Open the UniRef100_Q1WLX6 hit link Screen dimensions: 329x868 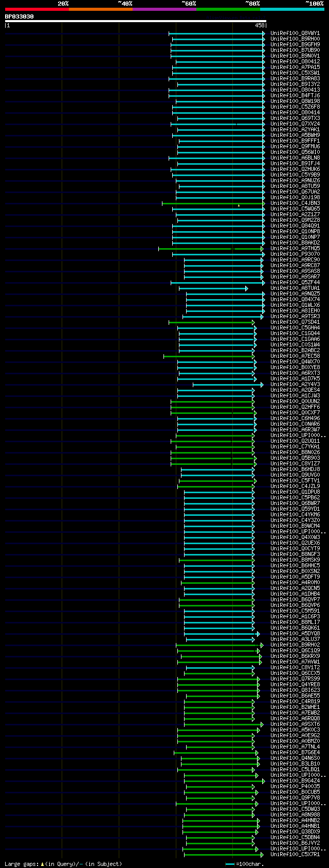(295, 305)
